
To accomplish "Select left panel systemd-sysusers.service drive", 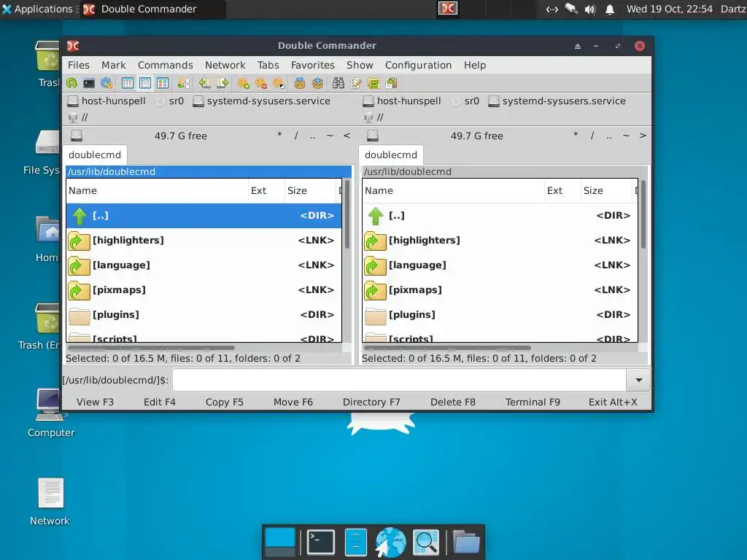I will [x=262, y=101].
